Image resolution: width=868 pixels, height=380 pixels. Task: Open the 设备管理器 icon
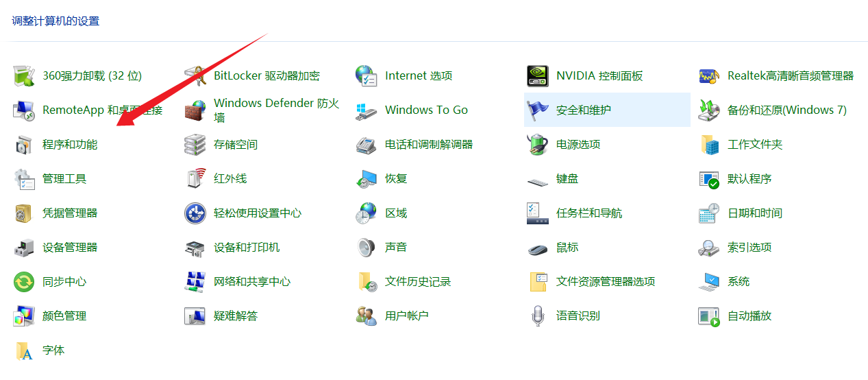(24, 247)
